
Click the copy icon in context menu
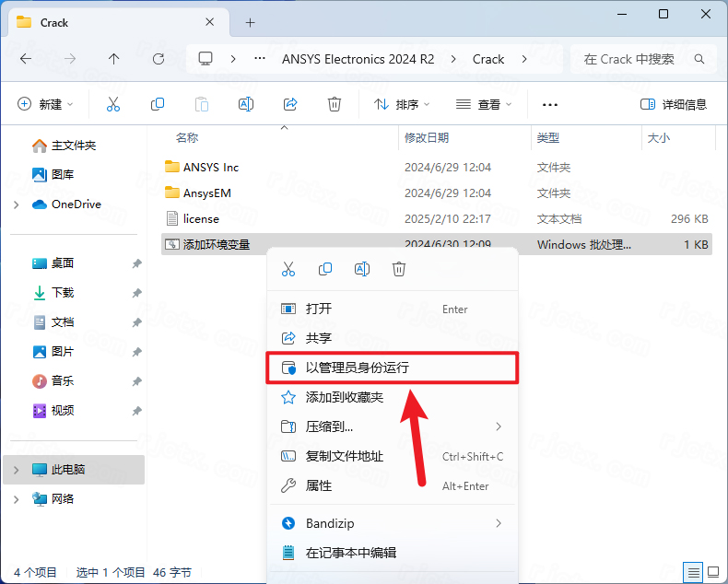point(325,269)
